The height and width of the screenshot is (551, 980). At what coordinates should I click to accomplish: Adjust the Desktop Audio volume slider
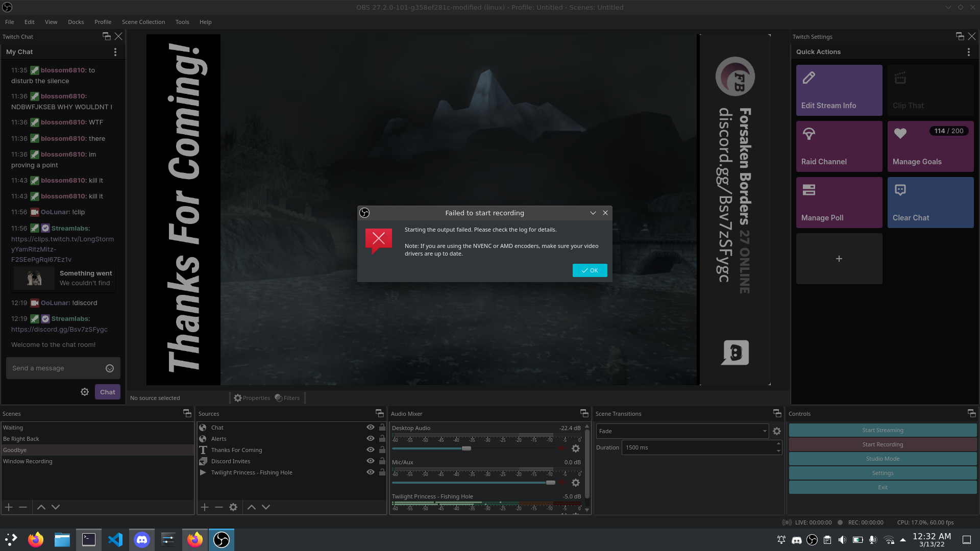coord(466,448)
